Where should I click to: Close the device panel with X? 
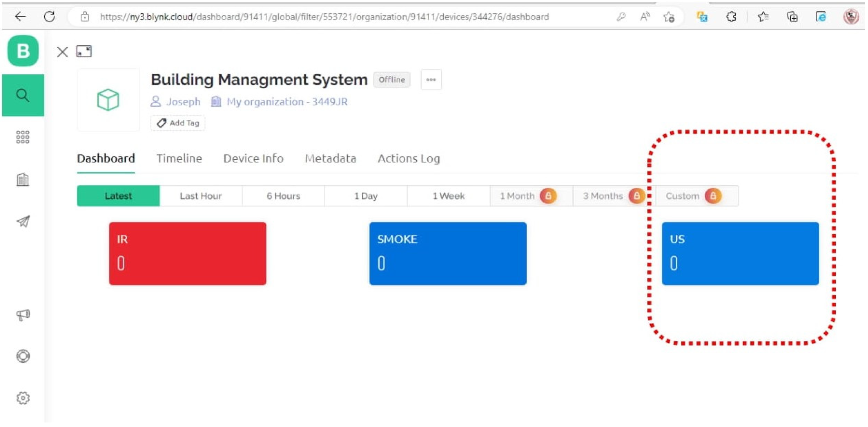pos(62,52)
